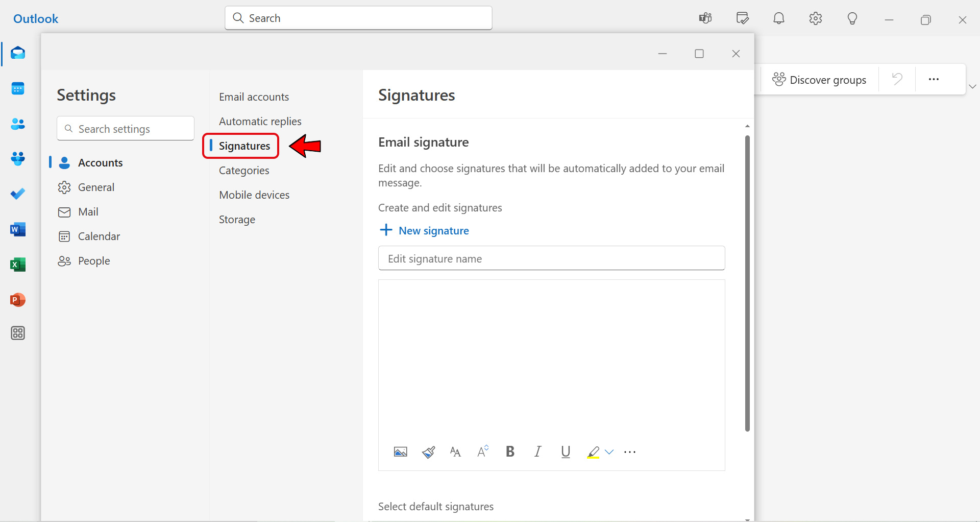Image resolution: width=980 pixels, height=522 pixels.
Task: Launch Word from the app sidebar
Action: click(18, 230)
